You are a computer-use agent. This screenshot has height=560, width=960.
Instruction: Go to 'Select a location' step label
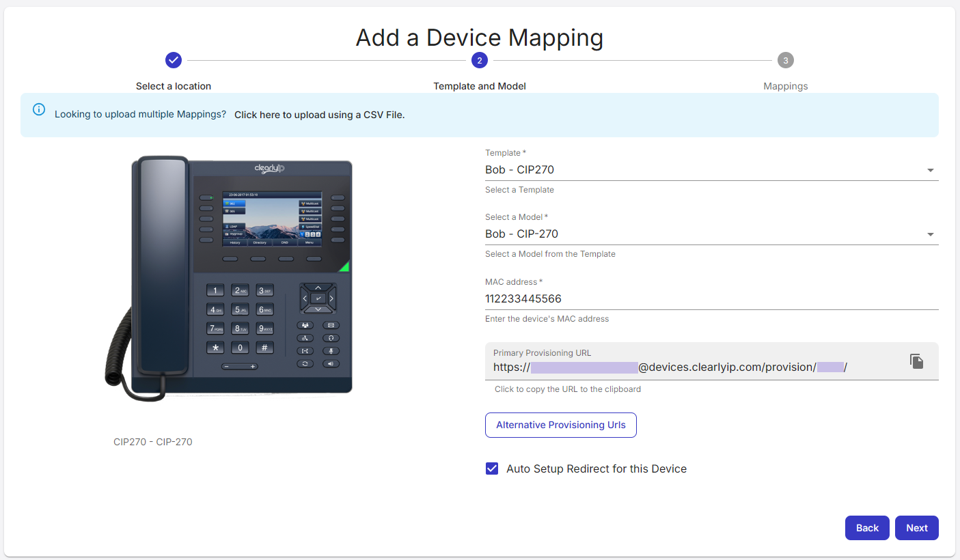(174, 86)
